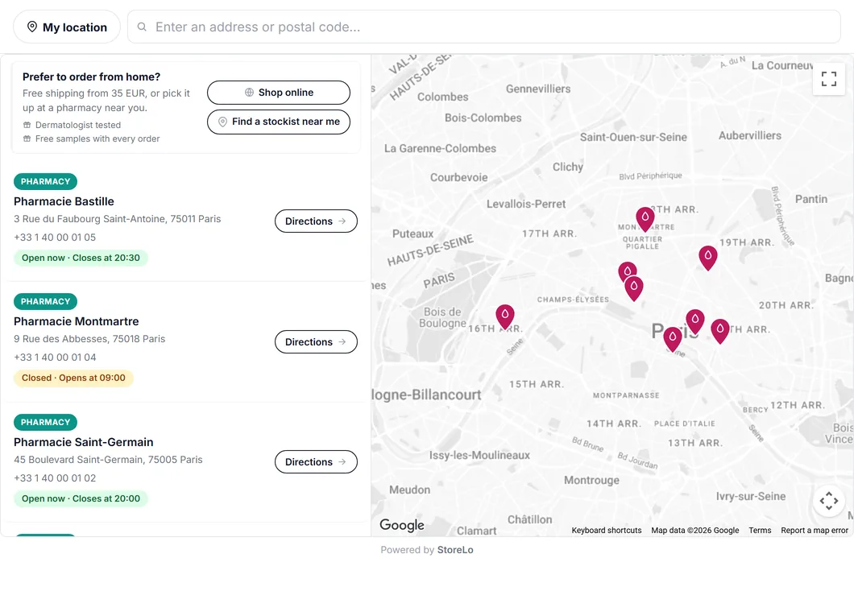854x616 pixels.
Task: Open the StoreLo link in footer
Action: pos(455,550)
